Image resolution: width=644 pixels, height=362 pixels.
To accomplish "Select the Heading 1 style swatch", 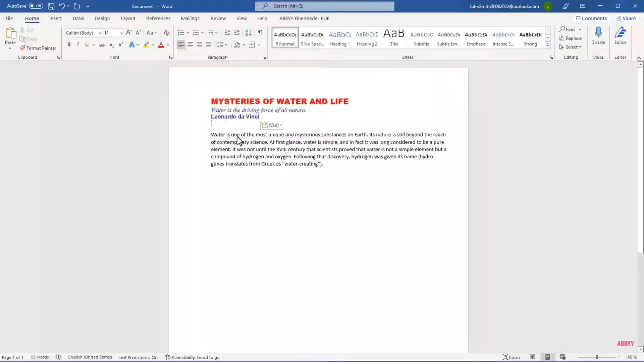I will tap(339, 37).
